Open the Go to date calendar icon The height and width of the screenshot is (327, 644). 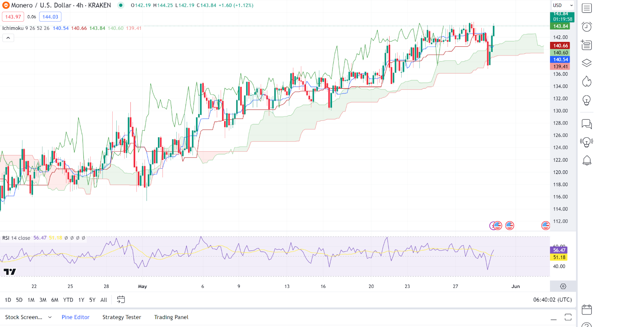[x=121, y=300]
